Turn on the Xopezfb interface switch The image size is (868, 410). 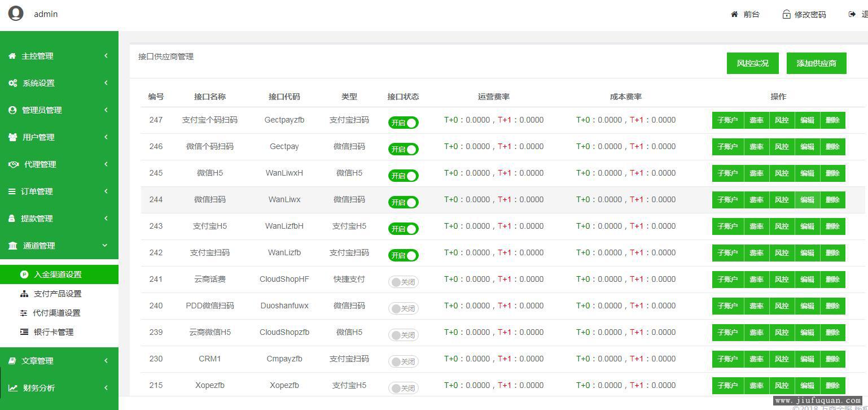pyautogui.click(x=403, y=388)
